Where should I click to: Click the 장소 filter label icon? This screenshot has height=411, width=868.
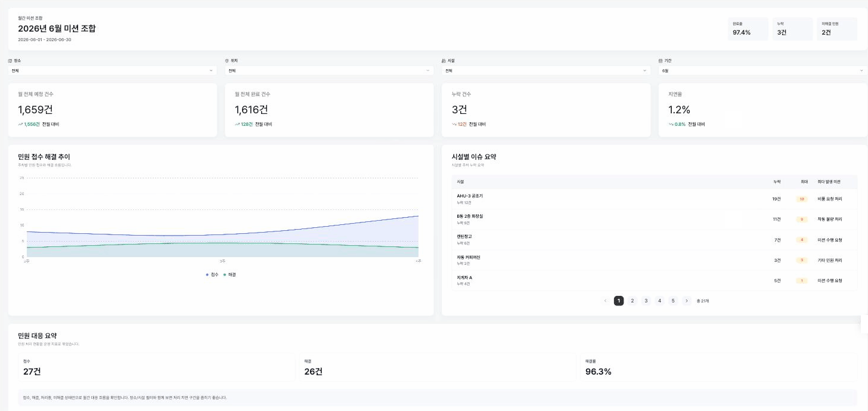coord(10,61)
